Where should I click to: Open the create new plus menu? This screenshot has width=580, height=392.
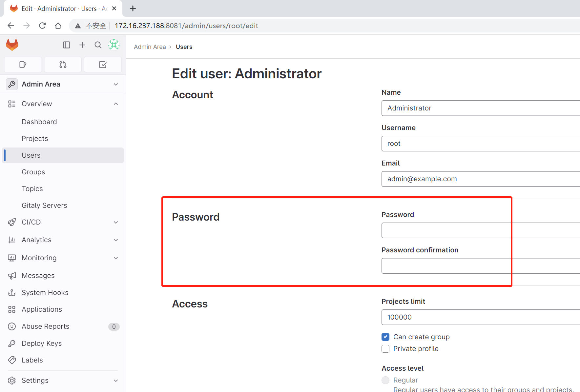pos(82,45)
